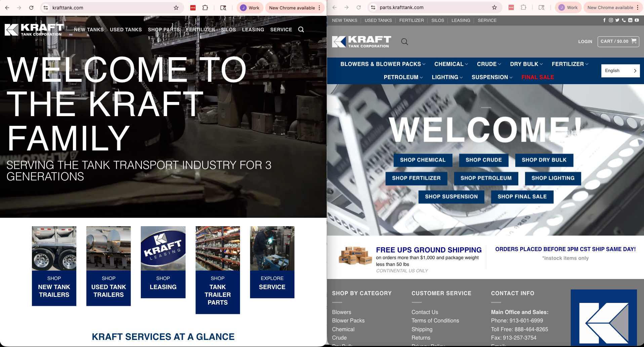
Task: Click the SHOP CHEMICAL button
Action: [x=423, y=160]
